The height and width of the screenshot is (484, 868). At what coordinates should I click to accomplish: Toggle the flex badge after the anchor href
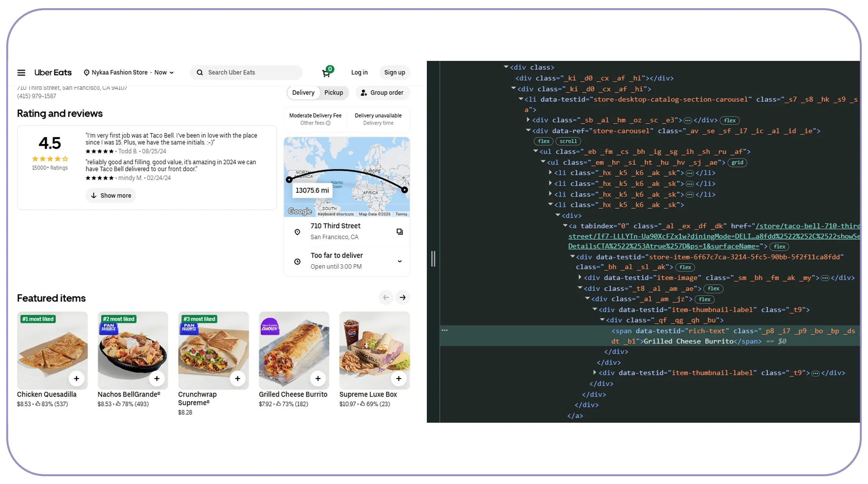click(779, 247)
